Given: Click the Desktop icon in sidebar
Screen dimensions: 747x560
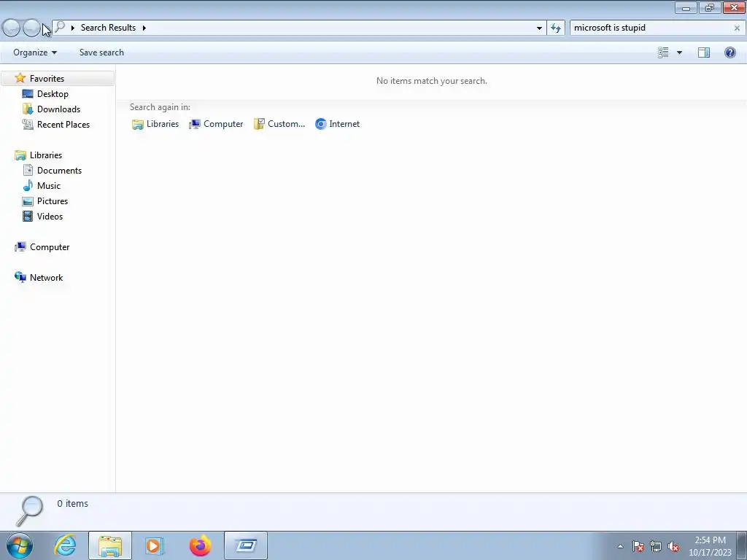Looking at the screenshot, I should click(28, 94).
